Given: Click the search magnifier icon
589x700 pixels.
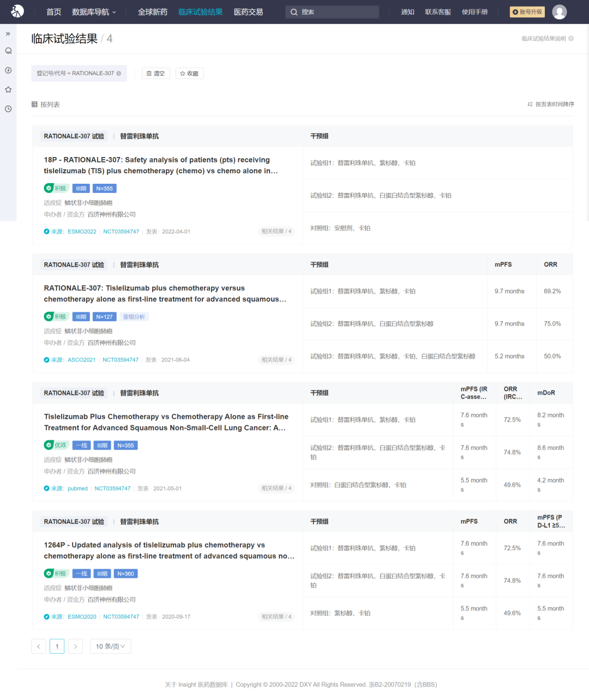Looking at the screenshot, I should 294,12.
